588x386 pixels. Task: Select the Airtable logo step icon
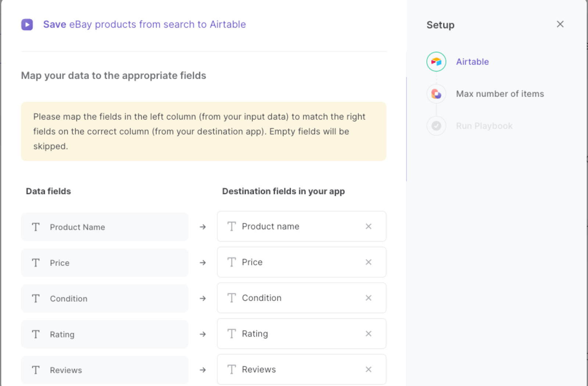tap(436, 62)
